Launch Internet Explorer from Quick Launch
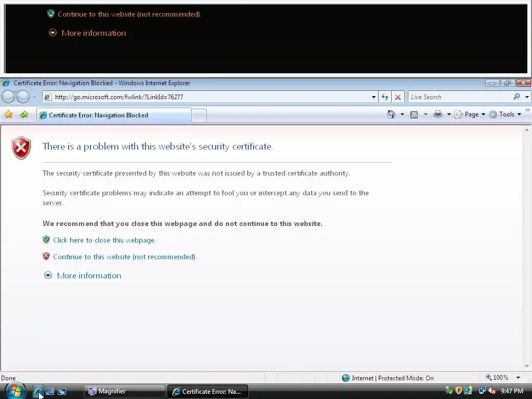 click(x=37, y=392)
